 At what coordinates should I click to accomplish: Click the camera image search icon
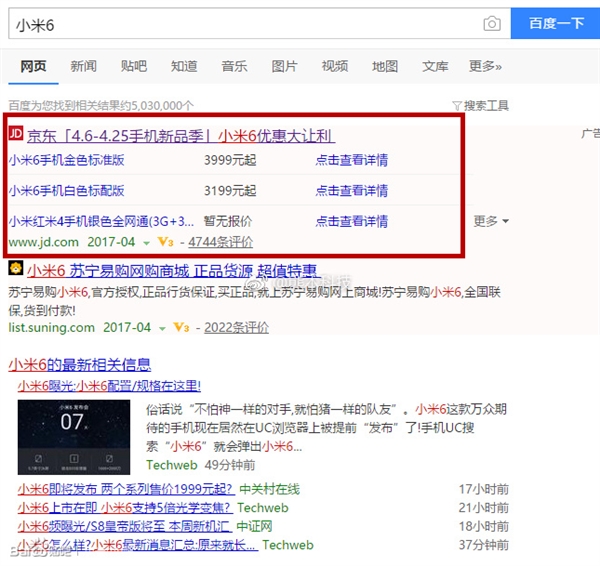tap(491, 23)
